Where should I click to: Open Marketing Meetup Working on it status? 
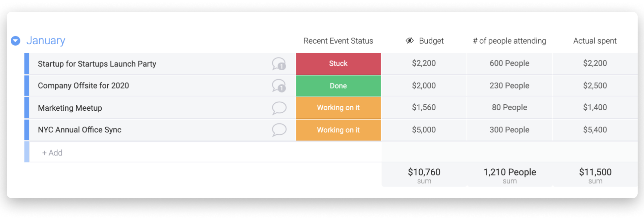[338, 108]
